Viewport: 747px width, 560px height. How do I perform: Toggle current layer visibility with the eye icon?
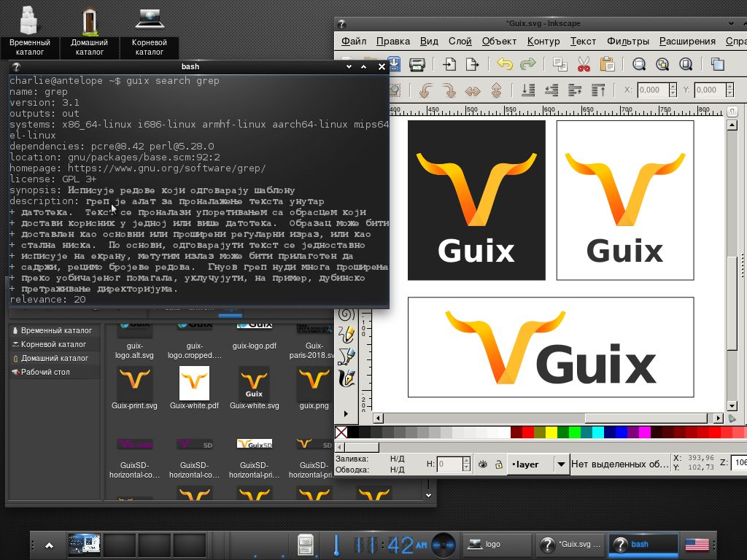pyautogui.click(x=484, y=464)
